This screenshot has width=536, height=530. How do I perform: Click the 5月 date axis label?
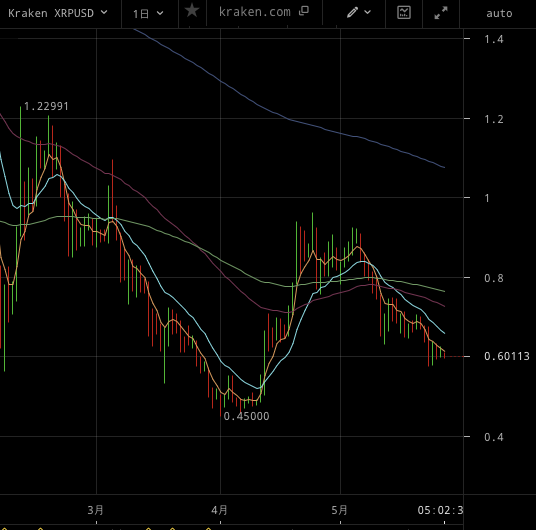tap(339, 510)
